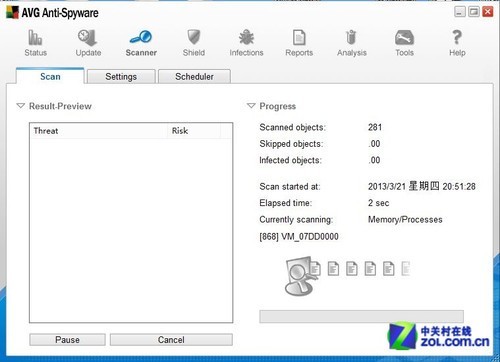
Task: Click the Threat column header
Action: 99,131
